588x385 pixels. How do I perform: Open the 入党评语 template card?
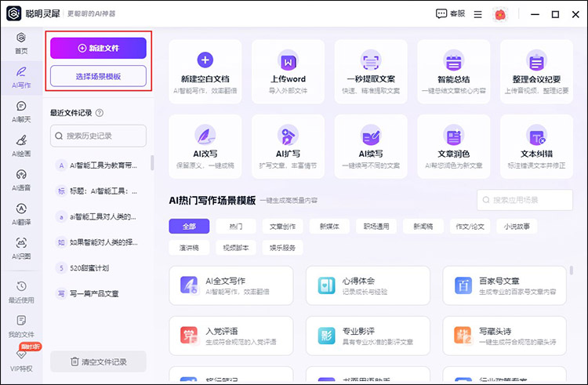coord(231,336)
